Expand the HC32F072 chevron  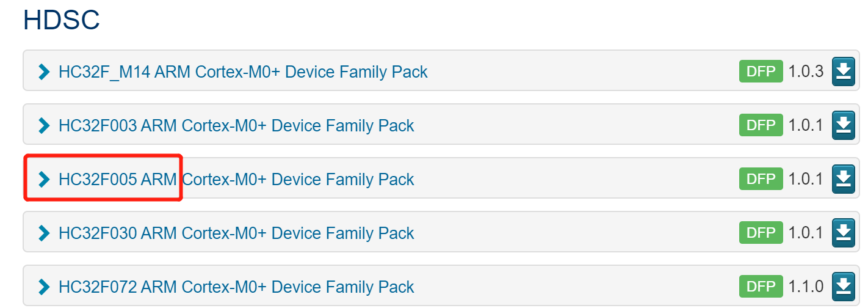[43, 287]
